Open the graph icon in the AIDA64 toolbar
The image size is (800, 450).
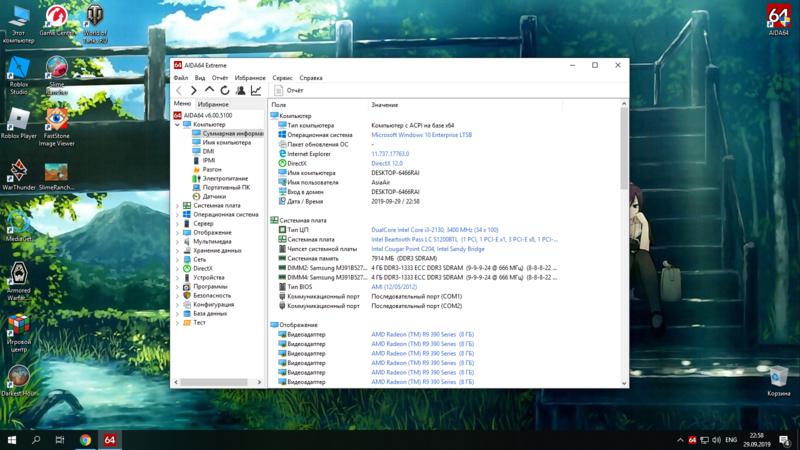click(x=256, y=90)
